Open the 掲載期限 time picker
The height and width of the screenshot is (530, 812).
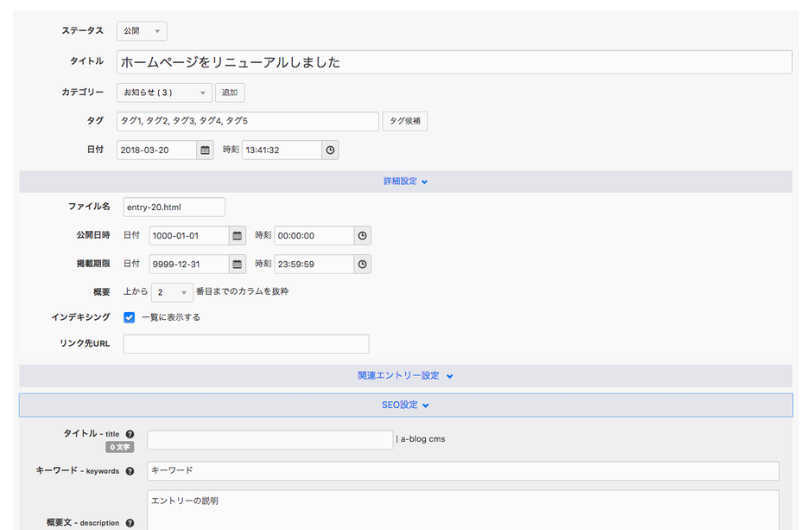point(362,263)
